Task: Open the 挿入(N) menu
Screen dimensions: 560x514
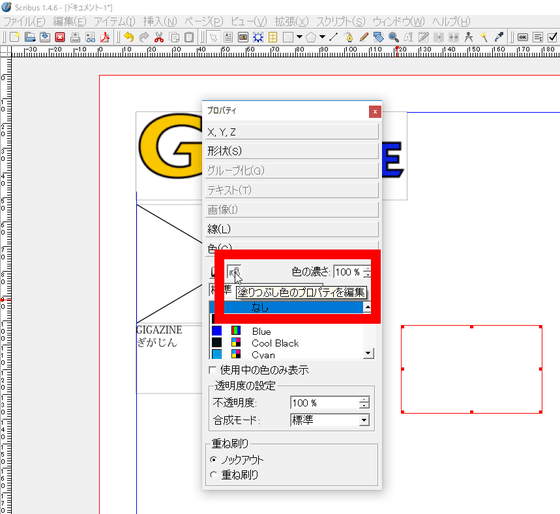Action: pyautogui.click(x=160, y=22)
